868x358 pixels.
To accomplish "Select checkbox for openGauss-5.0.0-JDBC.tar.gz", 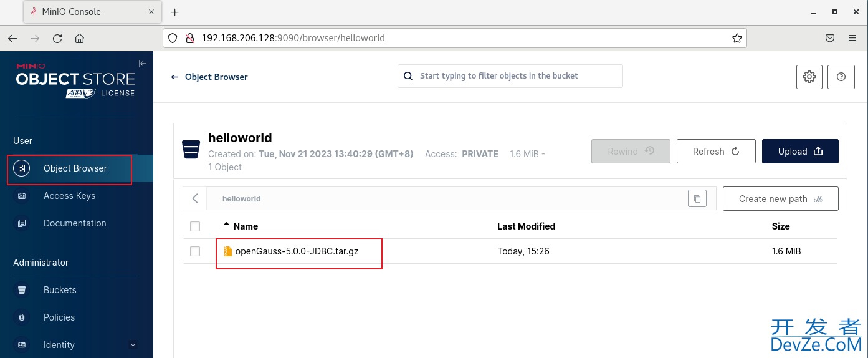I will pyautogui.click(x=195, y=251).
